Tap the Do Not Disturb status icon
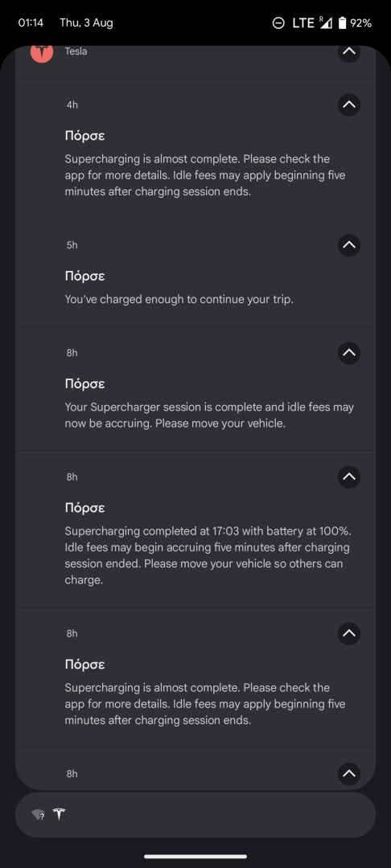391x868 pixels. (278, 23)
